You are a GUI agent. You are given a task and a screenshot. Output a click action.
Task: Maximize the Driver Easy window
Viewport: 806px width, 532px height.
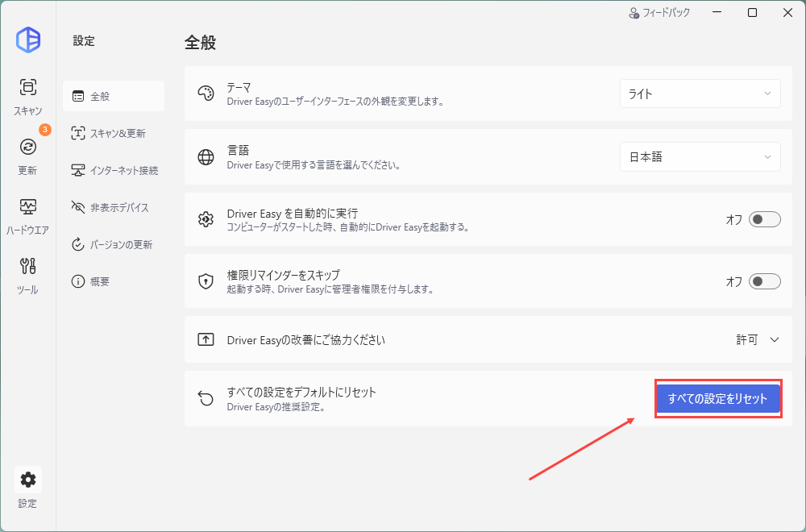752,13
